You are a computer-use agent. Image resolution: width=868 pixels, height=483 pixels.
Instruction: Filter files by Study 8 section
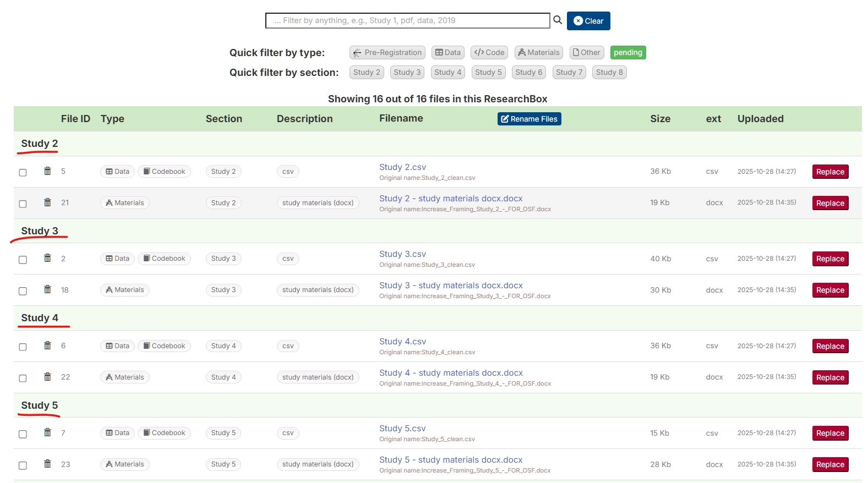pos(609,73)
